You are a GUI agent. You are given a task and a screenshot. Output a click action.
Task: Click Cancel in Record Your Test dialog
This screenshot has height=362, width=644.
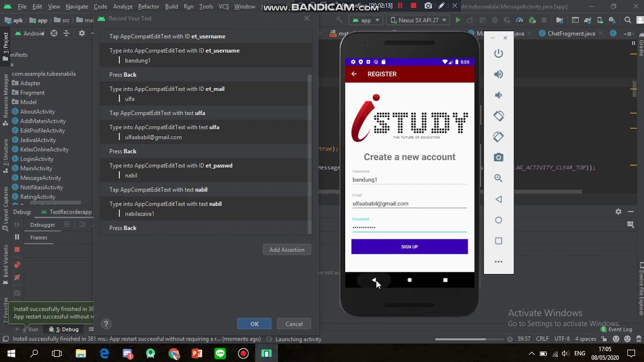[x=294, y=324]
